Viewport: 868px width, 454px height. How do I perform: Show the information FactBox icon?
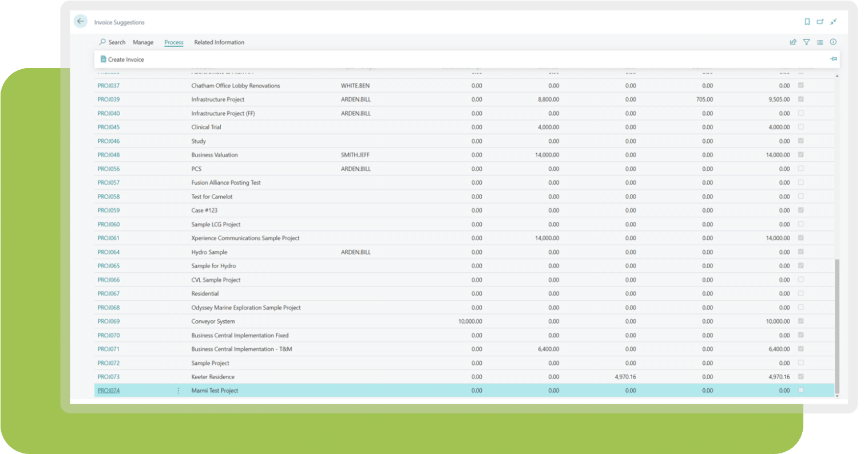[833, 42]
